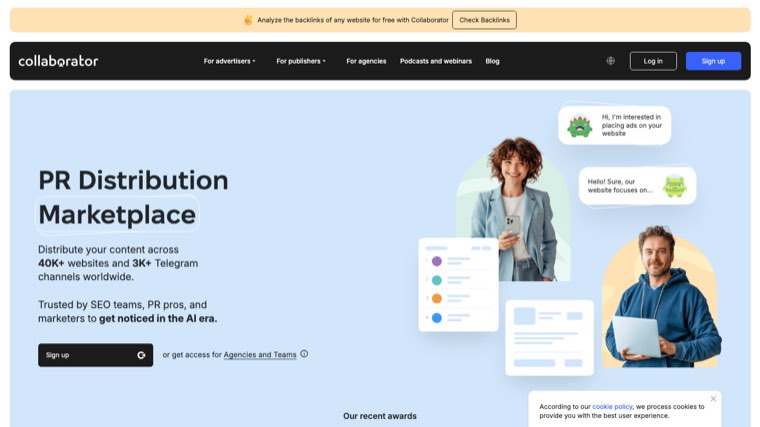Click 'get noticed in the AI era' text
The width and height of the screenshot is (760, 427).
pos(158,318)
